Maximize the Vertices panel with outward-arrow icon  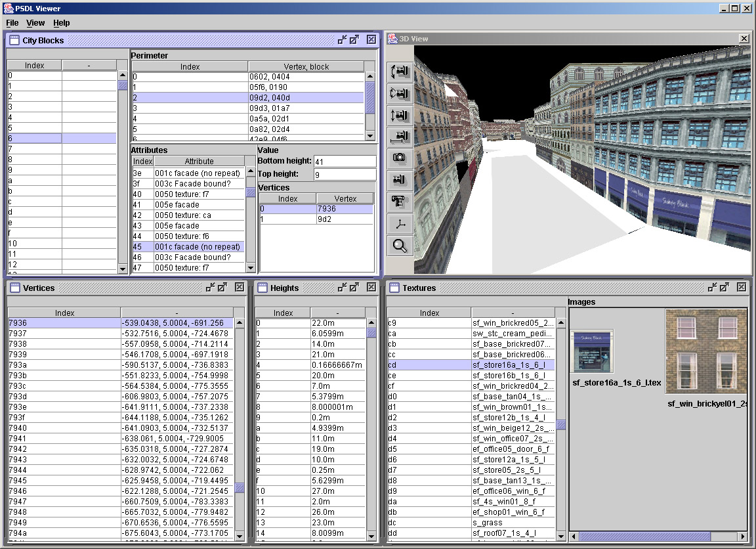click(222, 288)
